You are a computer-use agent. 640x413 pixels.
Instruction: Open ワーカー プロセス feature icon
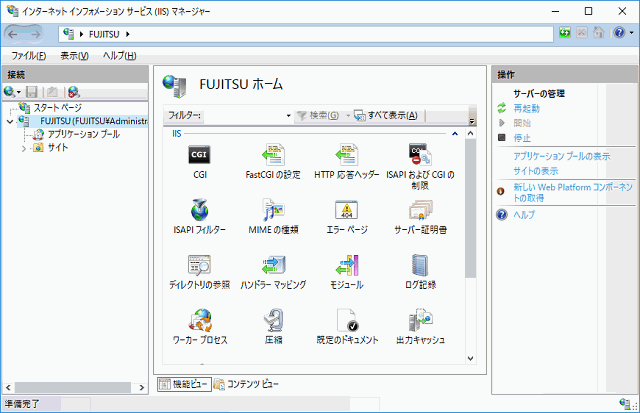click(x=200, y=320)
